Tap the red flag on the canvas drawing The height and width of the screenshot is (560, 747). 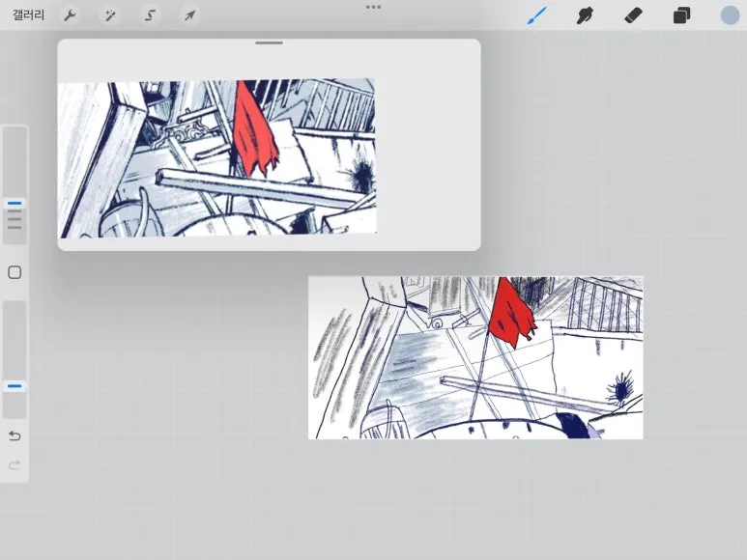click(x=511, y=314)
